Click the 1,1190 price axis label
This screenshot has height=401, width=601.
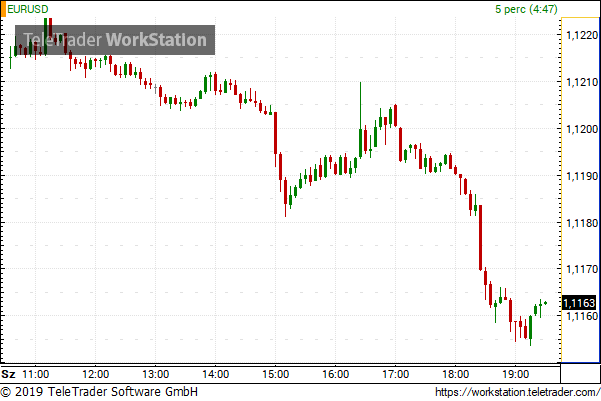tap(582, 176)
